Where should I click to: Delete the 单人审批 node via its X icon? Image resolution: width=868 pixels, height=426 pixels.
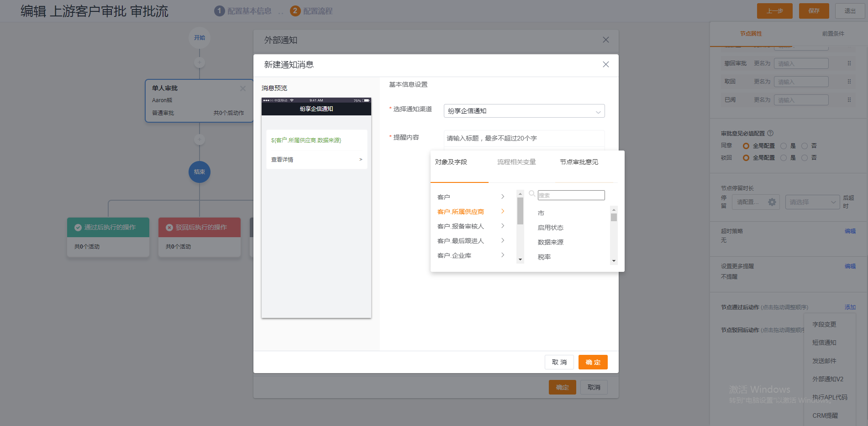click(243, 88)
